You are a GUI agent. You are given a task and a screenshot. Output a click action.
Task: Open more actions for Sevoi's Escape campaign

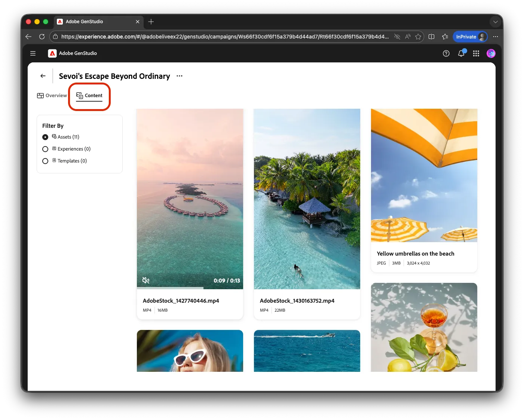pyautogui.click(x=180, y=76)
